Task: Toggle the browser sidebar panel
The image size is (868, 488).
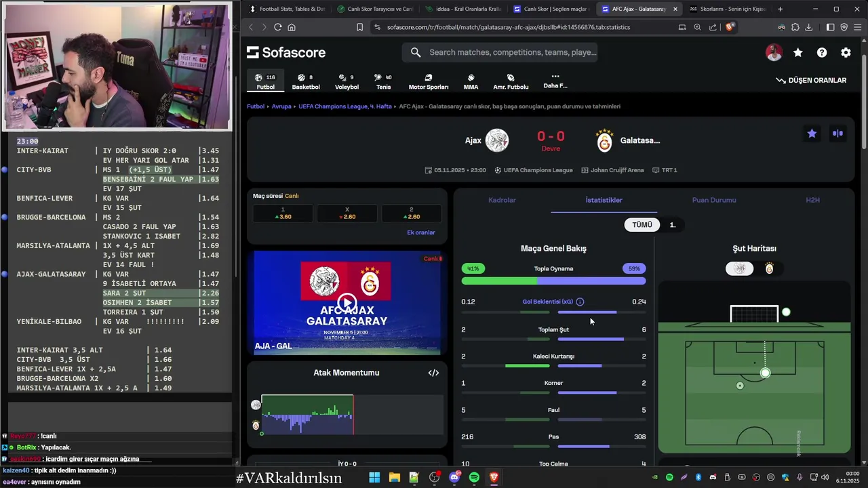Action: point(830,27)
